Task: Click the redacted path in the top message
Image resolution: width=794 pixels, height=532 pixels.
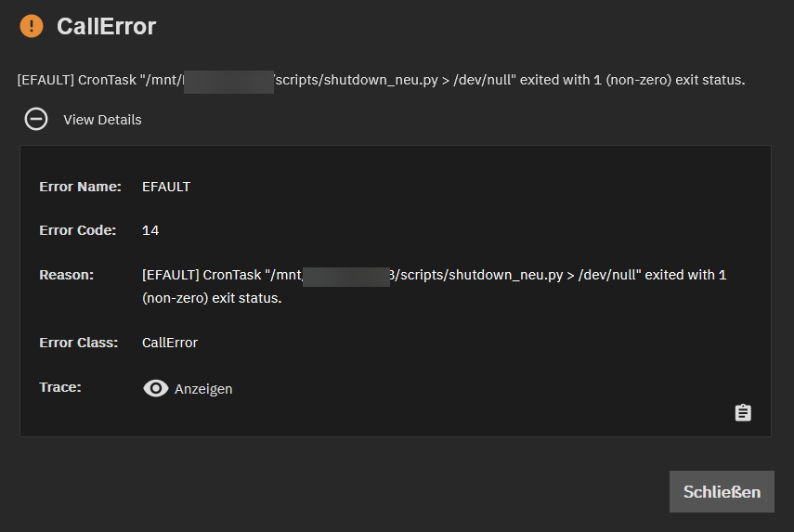Action: 228,81
